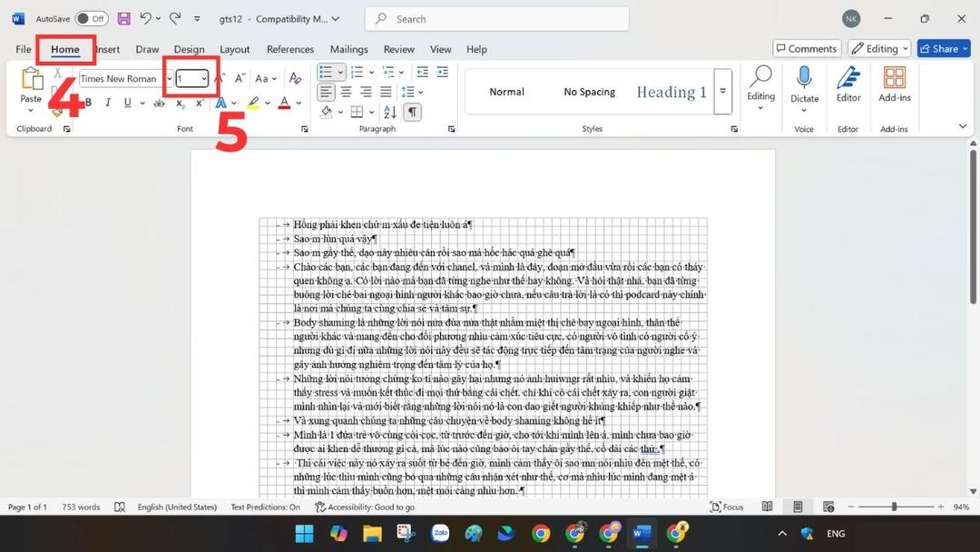
Task: Expand the font size dropdown
Action: (207, 78)
